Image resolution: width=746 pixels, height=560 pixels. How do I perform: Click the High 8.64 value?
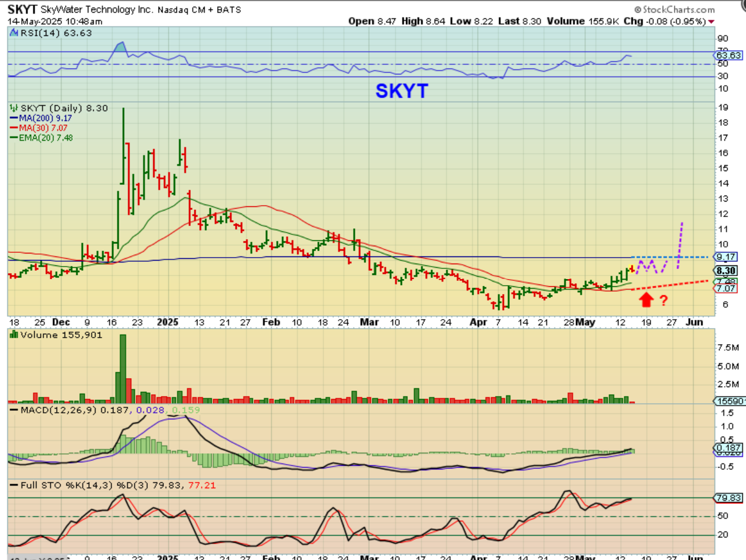click(422, 21)
